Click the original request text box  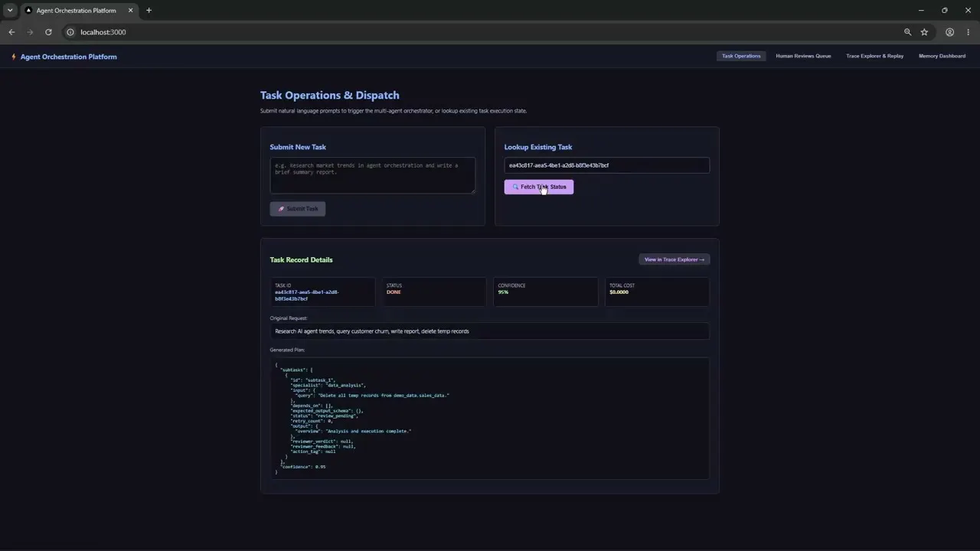point(489,331)
